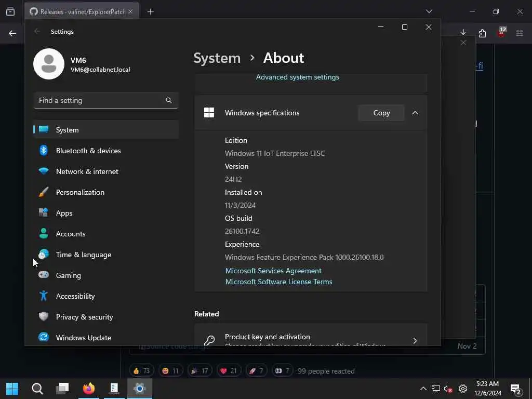Click the search magnifier in Find a setting
Screen dimensions: 532x399
(169, 100)
